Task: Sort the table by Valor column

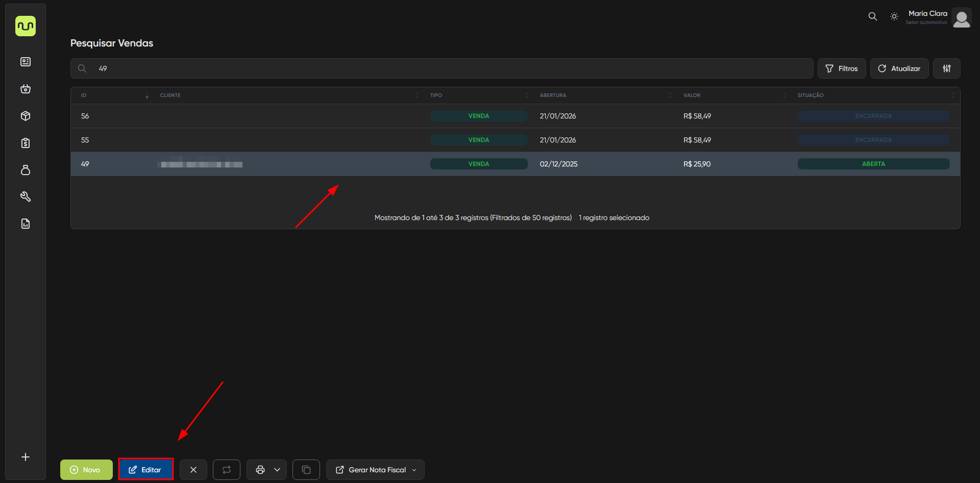Action: 692,95
